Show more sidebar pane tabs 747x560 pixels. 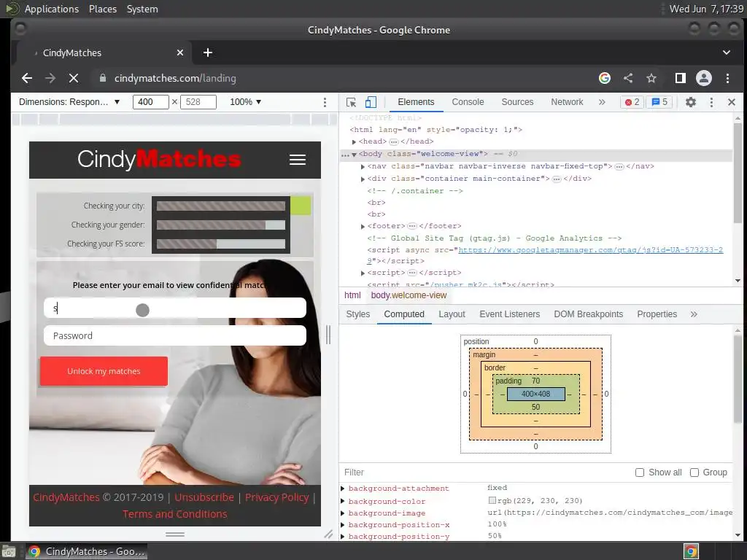click(694, 314)
